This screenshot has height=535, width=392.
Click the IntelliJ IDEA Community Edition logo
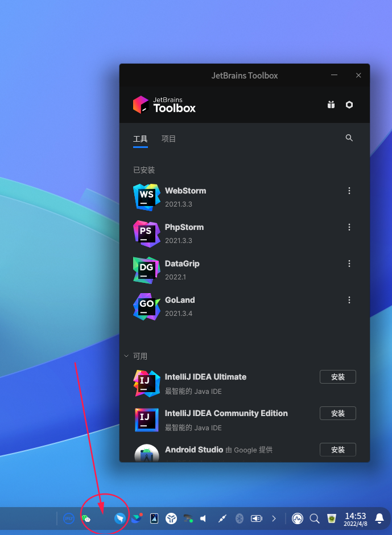click(x=146, y=420)
